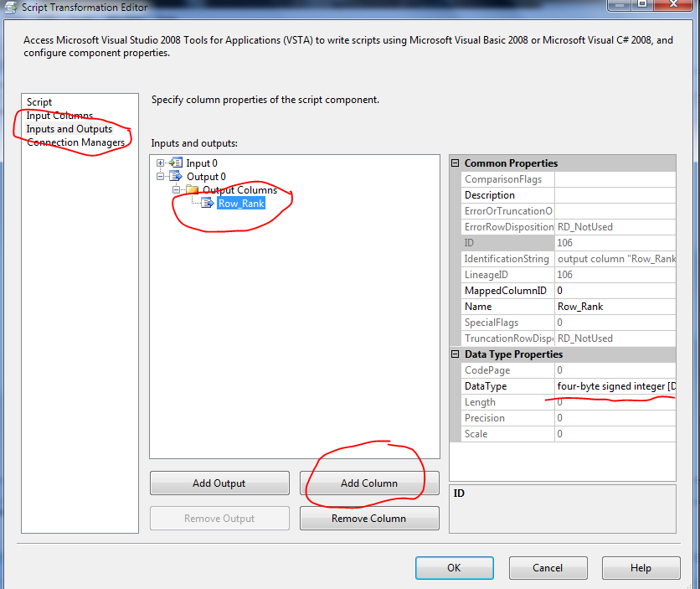Click the Script Transformation Editor title bar icon
Viewport: 700px width, 589px height.
coord(8,7)
